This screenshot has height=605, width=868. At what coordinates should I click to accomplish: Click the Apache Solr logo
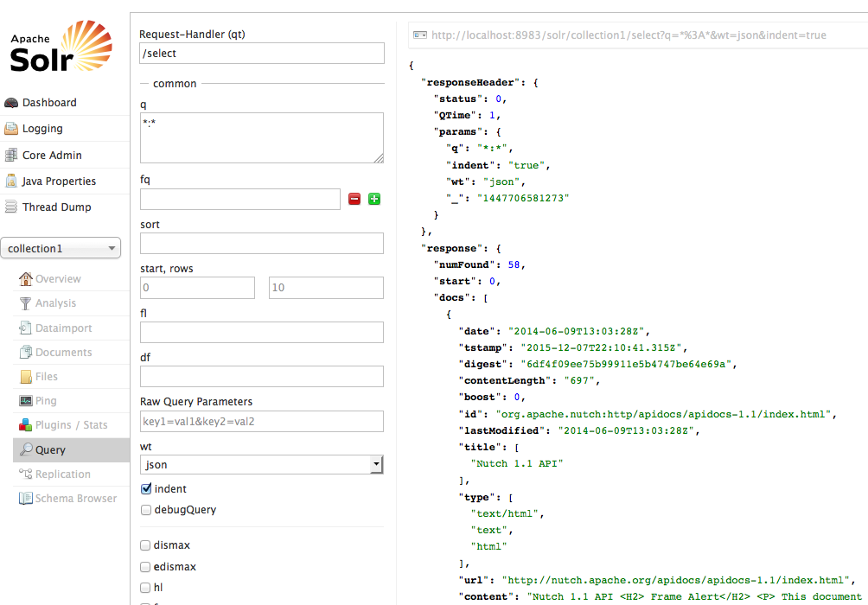tap(61, 46)
